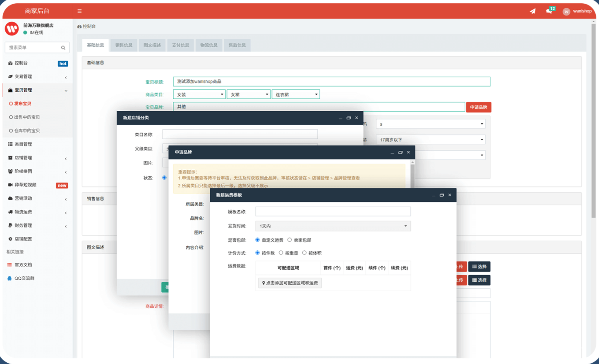This screenshot has height=364, width=599.
Task: Select the 卖家包邮 radio option
Action: [290, 240]
